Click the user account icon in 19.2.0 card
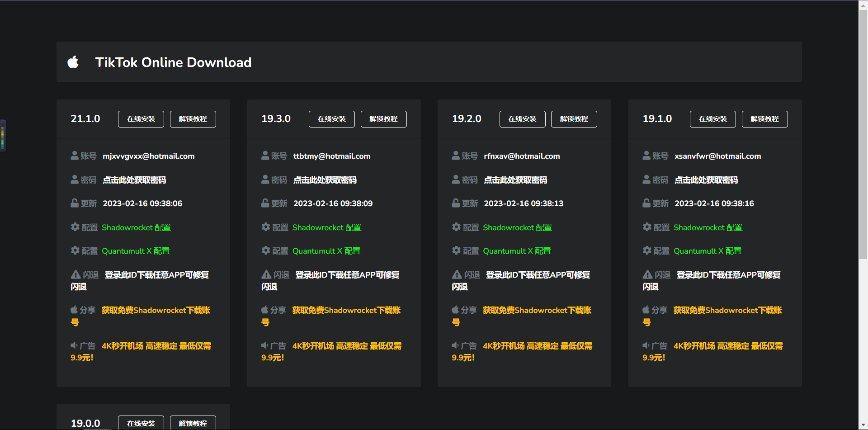This screenshot has width=868, height=430. point(456,156)
